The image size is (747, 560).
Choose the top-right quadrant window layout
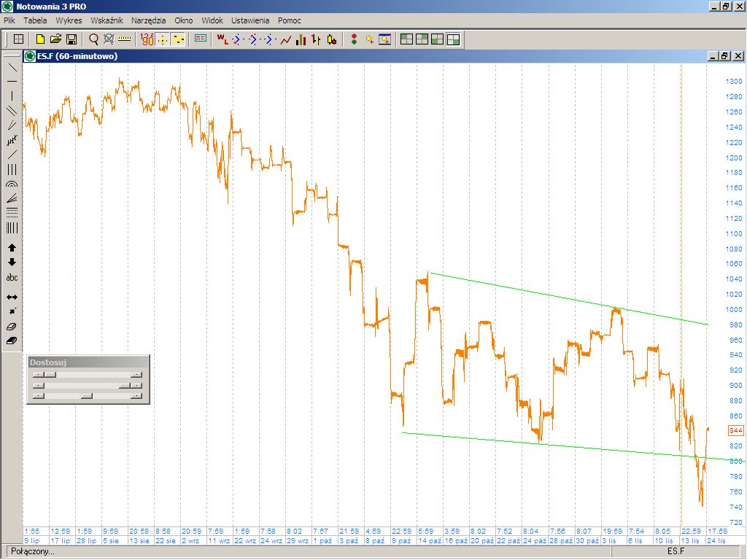pos(422,39)
